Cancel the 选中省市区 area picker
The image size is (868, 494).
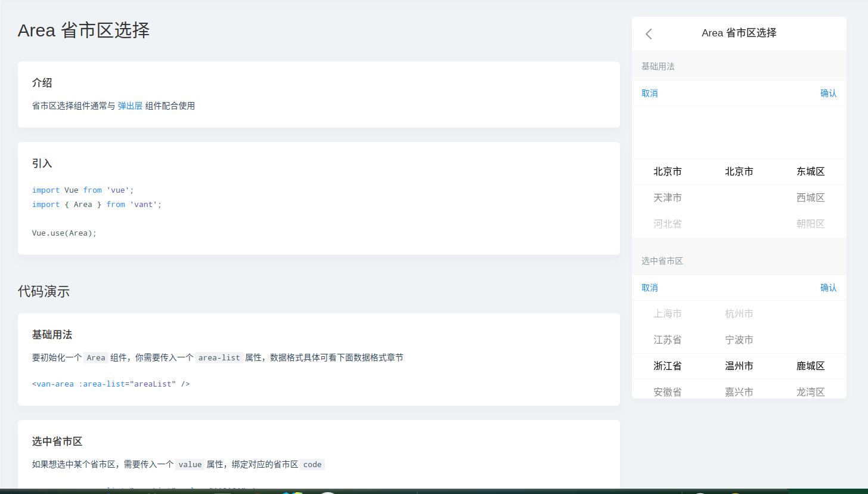650,288
